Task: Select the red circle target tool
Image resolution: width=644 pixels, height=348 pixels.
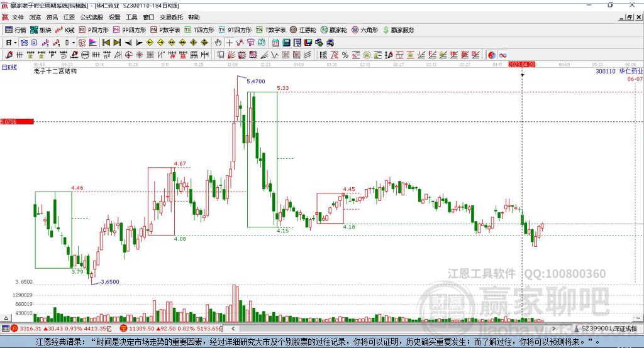Action: pyautogui.click(x=128, y=55)
